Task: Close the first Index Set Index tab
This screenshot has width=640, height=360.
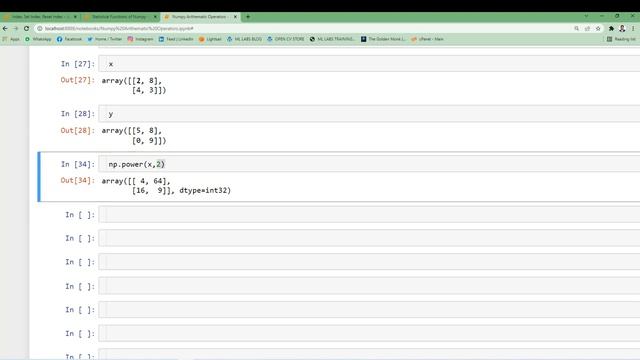Action: (x=75, y=17)
